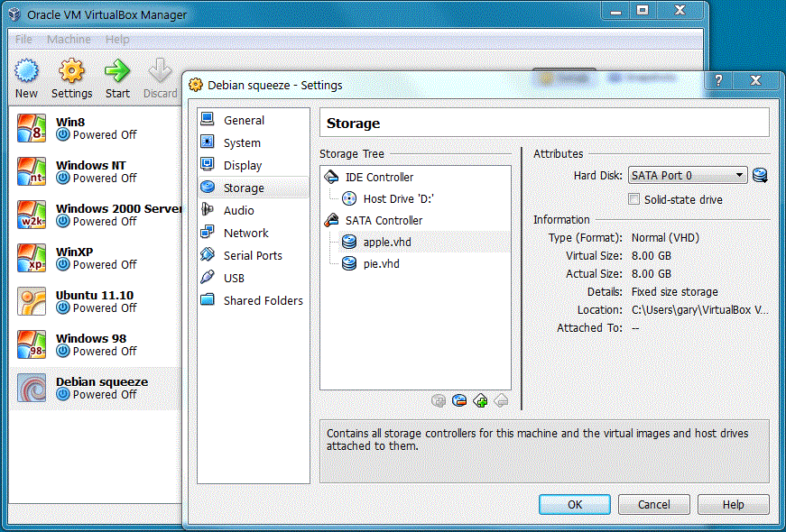Viewport: 786px width, 532px height.
Task: Open the File menu in VirtualBox Manager
Action: [23, 39]
